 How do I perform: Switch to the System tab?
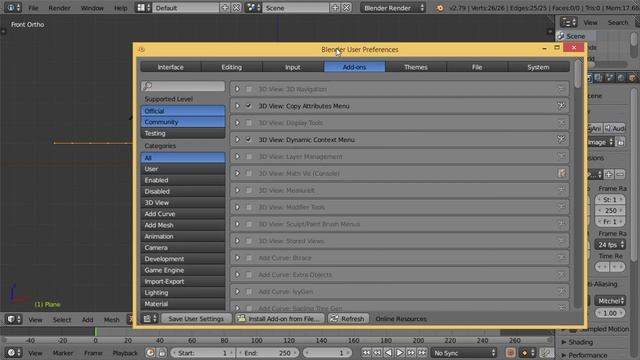click(538, 67)
